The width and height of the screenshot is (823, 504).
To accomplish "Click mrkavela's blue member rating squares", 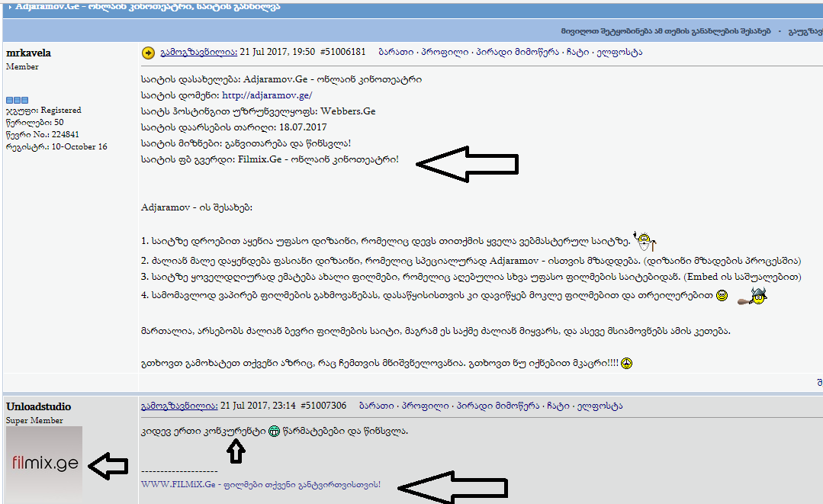I will 16,99.
